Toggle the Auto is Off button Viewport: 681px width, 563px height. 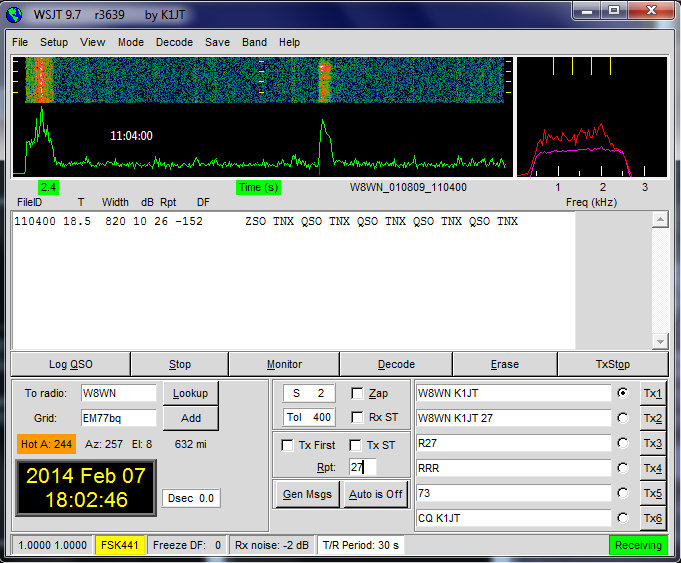point(373,494)
